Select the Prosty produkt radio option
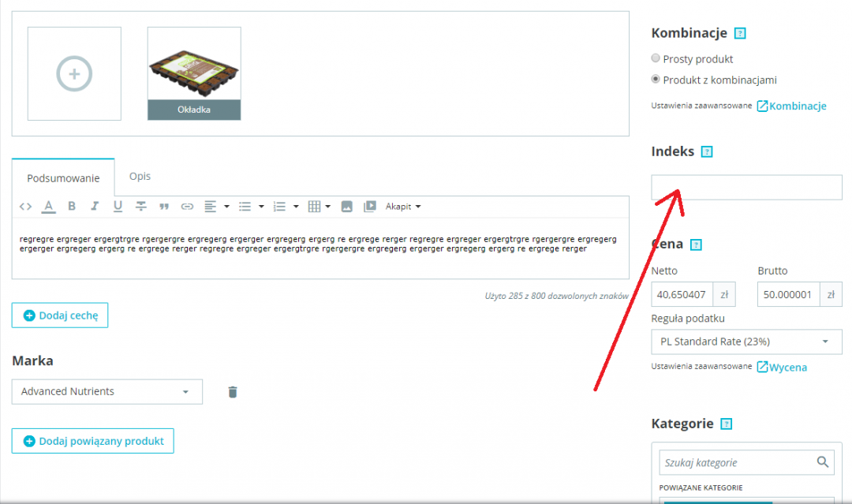The height and width of the screenshot is (504, 852). pos(656,58)
